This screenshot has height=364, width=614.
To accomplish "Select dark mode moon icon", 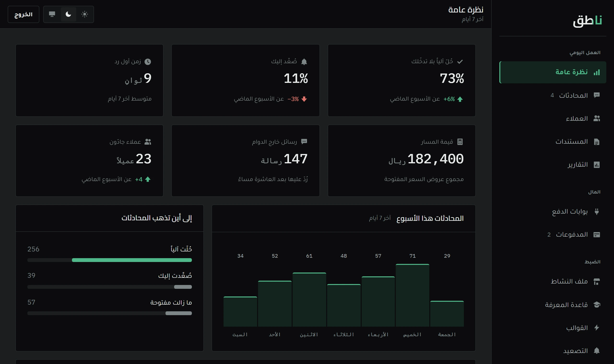I will click(x=68, y=14).
